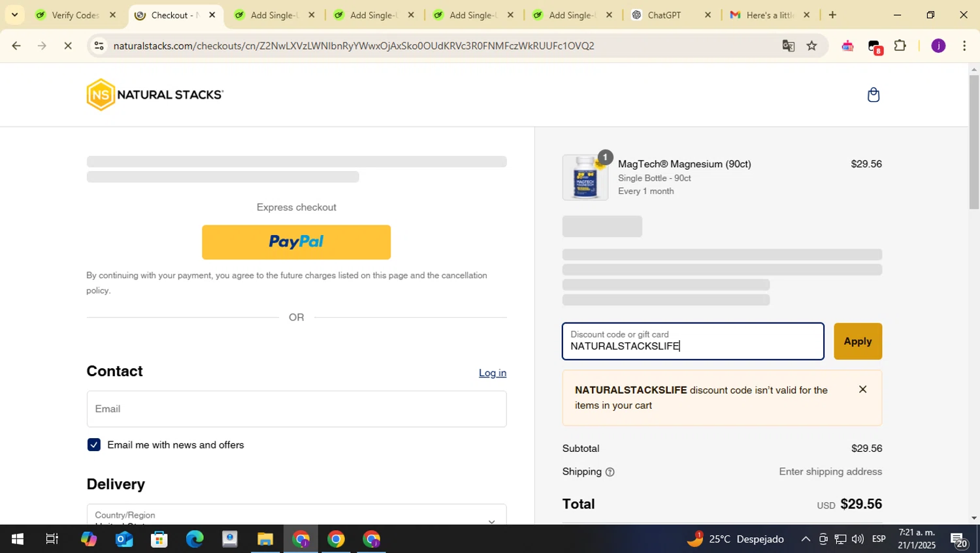This screenshot has height=553, width=980.
Task: Click the Enter shipping address text
Action: 830,471
